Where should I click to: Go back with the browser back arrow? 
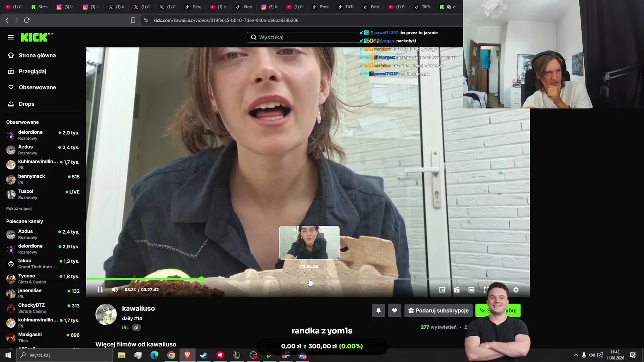(x=7, y=20)
